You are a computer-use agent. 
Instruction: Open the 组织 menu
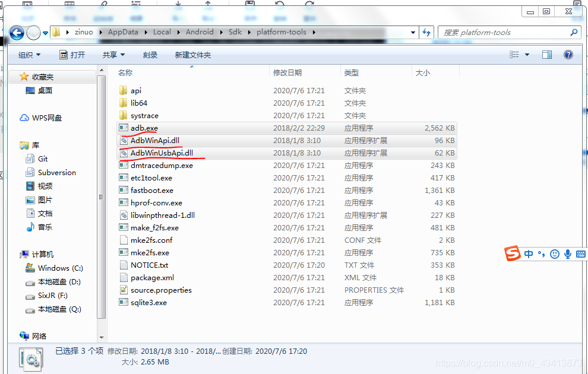pyautogui.click(x=29, y=55)
